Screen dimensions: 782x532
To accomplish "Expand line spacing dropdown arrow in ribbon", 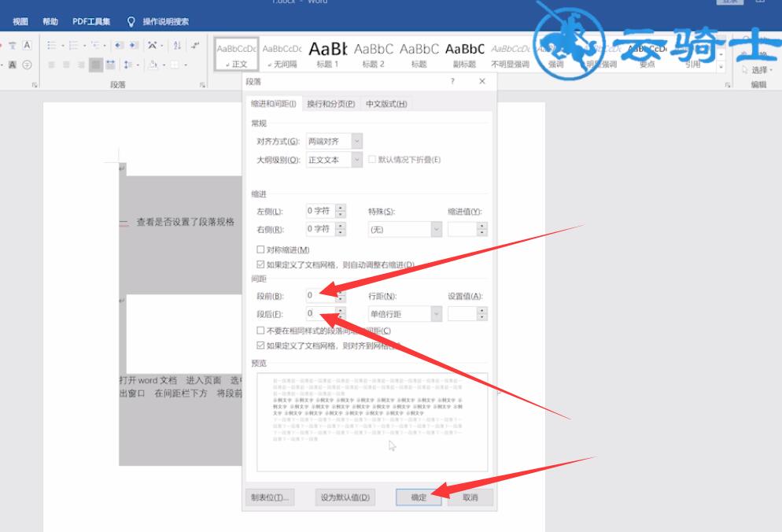I will pyautogui.click(x=138, y=65).
